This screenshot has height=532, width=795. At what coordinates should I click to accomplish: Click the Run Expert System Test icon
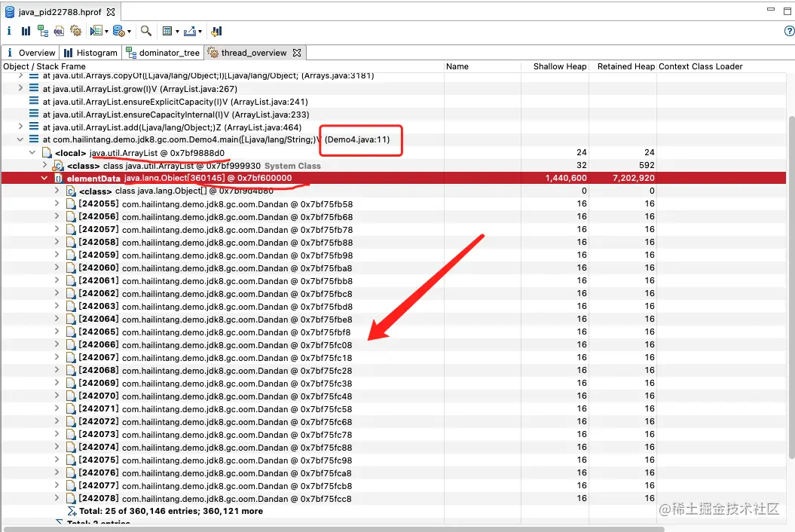[x=96, y=32]
